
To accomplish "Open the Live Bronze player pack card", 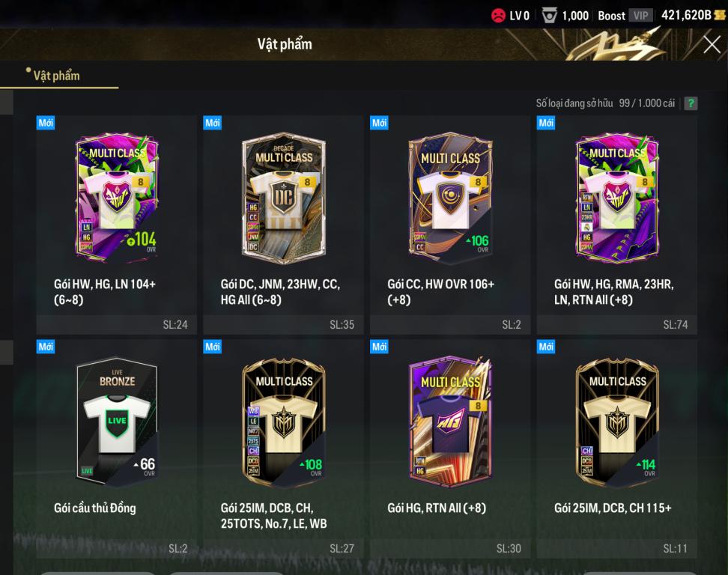I will click(117, 448).
